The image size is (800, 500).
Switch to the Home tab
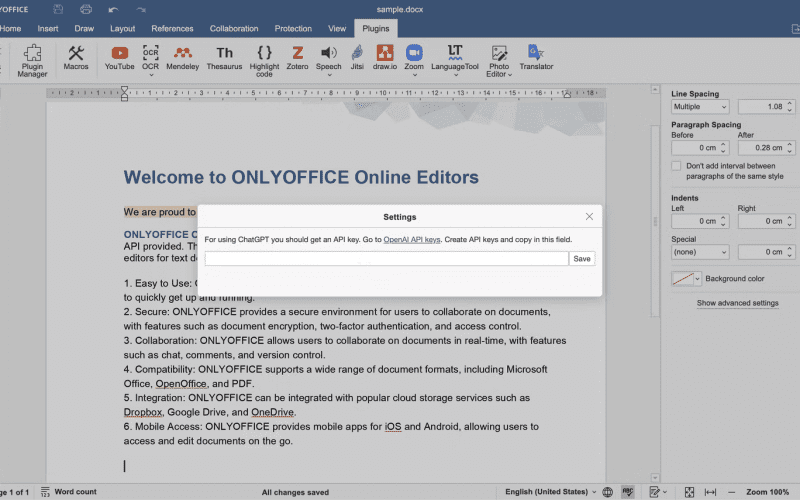point(11,29)
